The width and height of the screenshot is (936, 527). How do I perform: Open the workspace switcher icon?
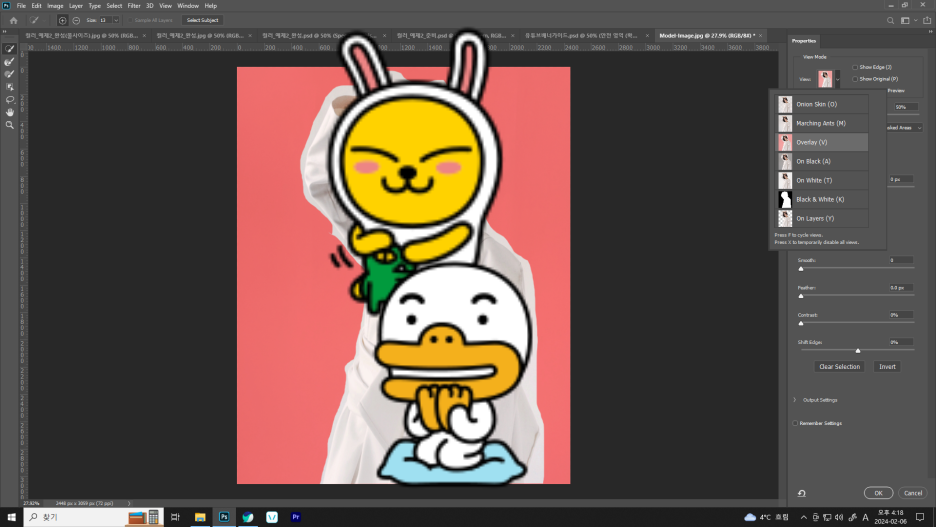tap(905, 20)
